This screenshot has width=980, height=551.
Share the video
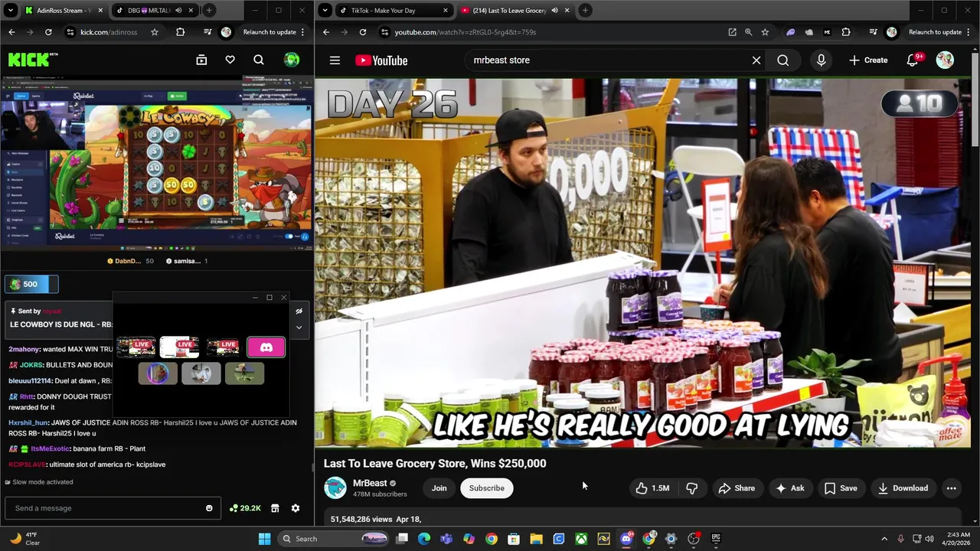[x=737, y=488]
